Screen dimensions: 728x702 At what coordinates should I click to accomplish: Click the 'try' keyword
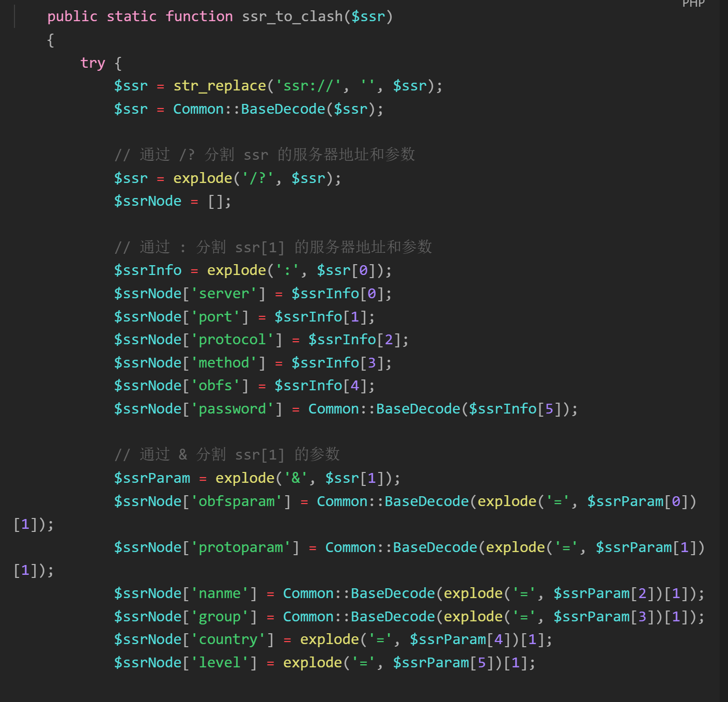[93, 63]
